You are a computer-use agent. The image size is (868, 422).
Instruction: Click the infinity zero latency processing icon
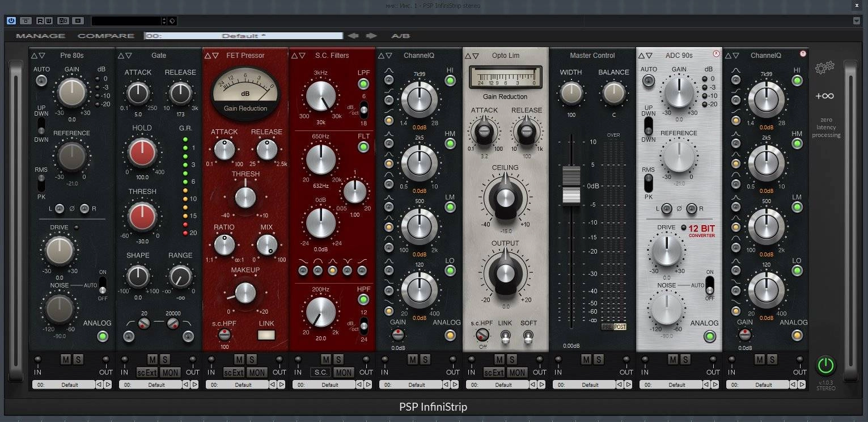[825, 96]
